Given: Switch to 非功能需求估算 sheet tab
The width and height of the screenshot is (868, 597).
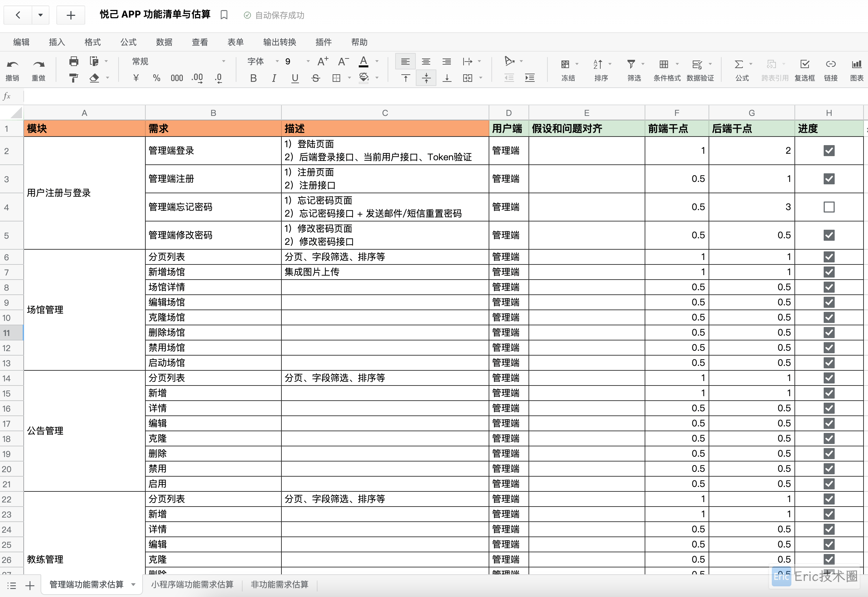Looking at the screenshot, I should click(279, 585).
